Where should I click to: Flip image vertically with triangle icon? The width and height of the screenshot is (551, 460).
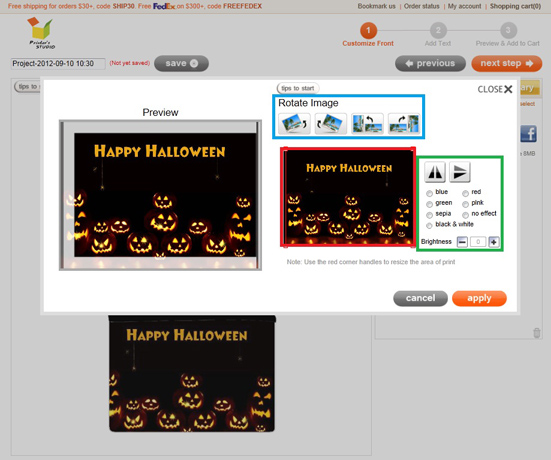tap(460, 172)
